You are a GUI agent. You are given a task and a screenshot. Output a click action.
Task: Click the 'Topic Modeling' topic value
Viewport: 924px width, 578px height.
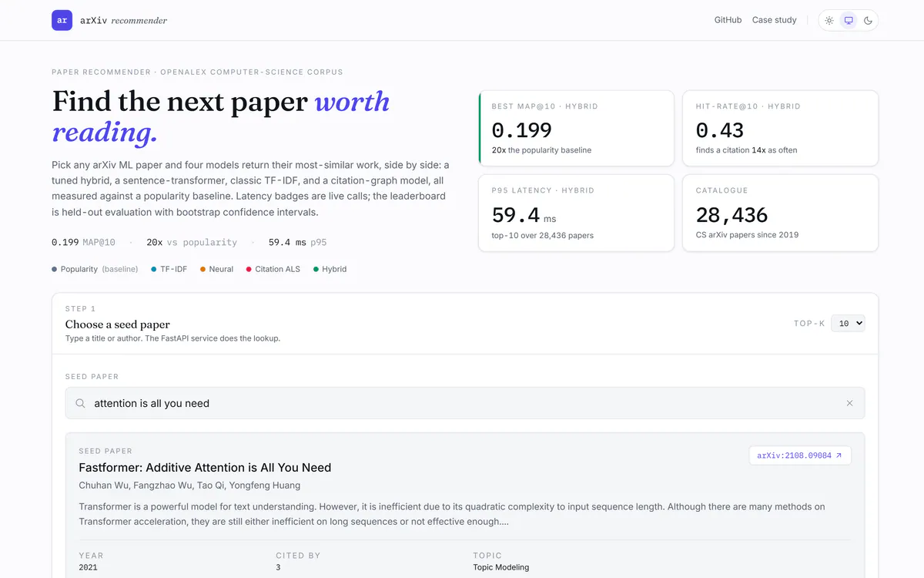coord(501,567)
